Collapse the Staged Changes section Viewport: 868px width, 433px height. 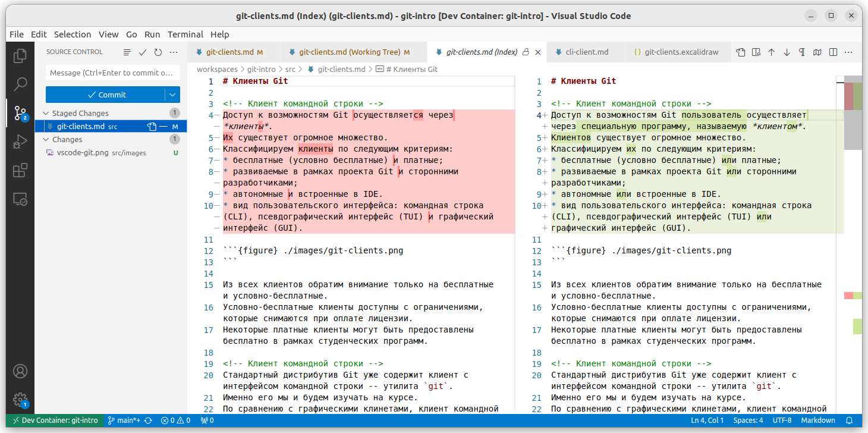point(46,113)
